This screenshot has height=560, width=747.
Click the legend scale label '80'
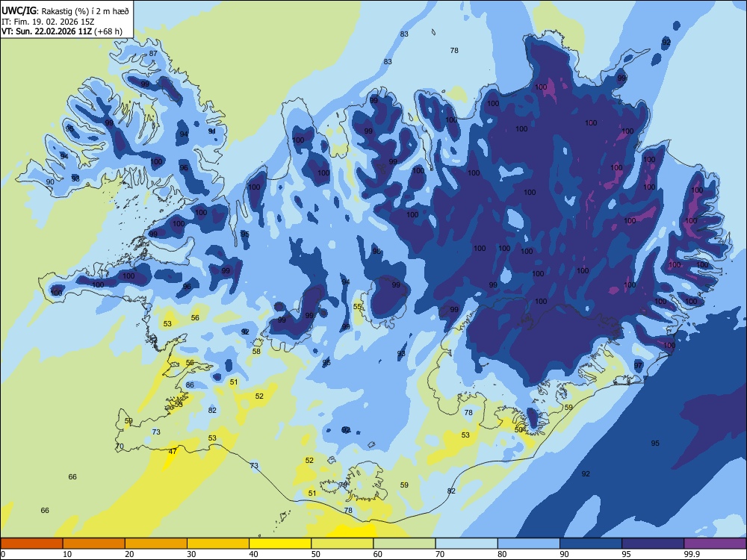(502, 554)
